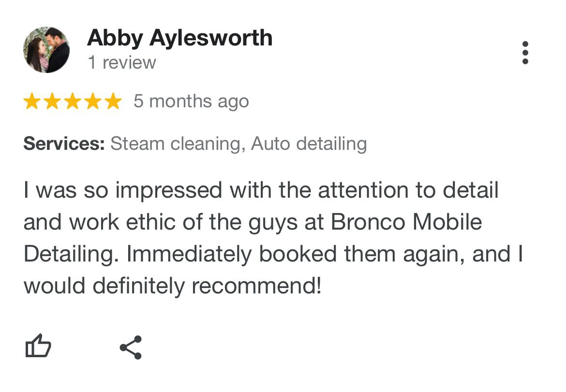Click the "5 months ago" timestamp
This screenshot has width=566, height=392.
click(191, 102)
